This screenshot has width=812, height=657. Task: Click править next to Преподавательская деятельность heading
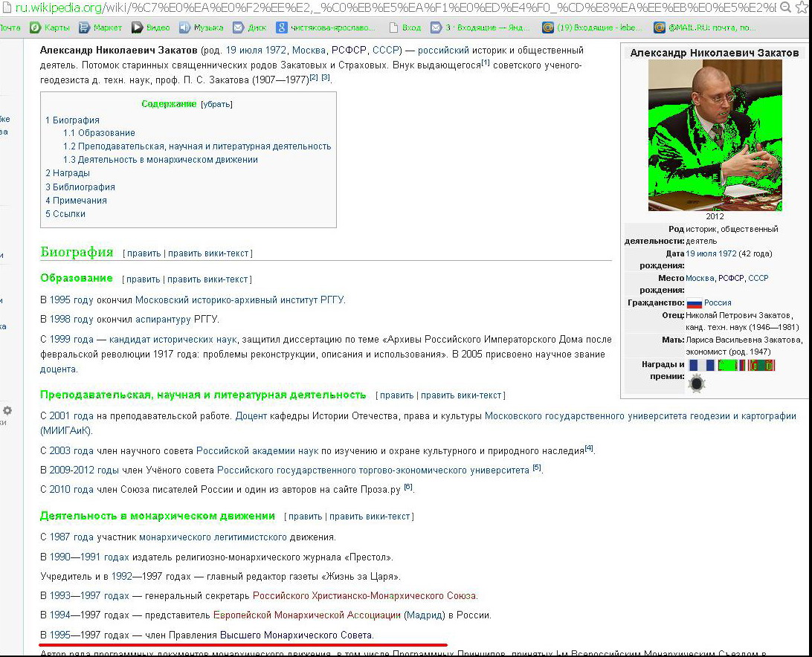pos(396,395)
